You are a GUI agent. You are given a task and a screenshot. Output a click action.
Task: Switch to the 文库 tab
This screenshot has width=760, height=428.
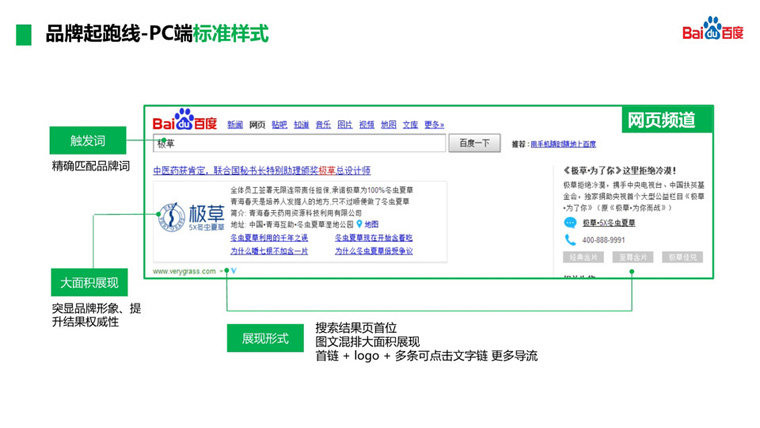click(x=410, y=125)
